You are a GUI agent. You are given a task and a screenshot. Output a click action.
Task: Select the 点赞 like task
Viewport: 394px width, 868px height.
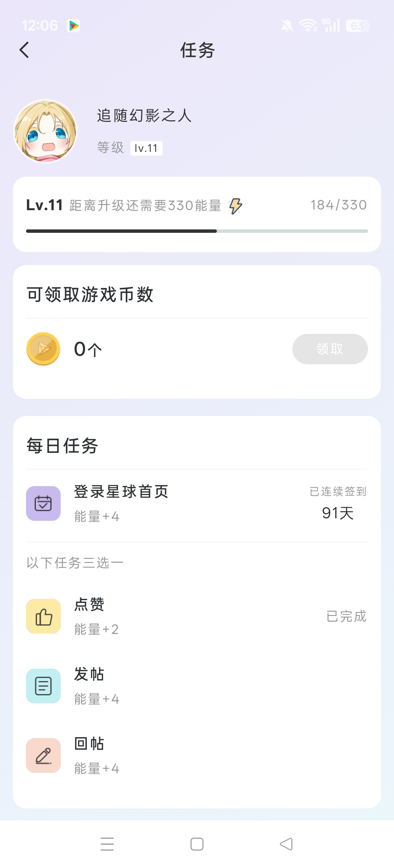(89, 604)
